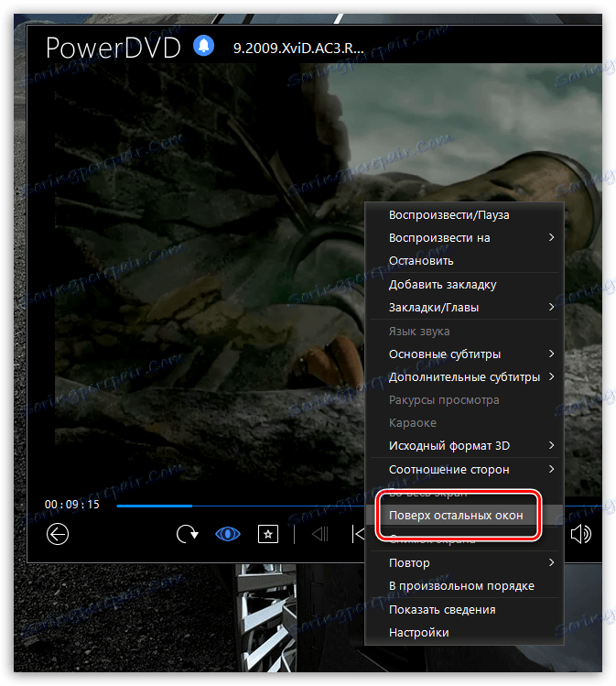Expand arrow next to Повтор
Image resolution: width=616 pixels, height=686 pixels.
point(551,562)
